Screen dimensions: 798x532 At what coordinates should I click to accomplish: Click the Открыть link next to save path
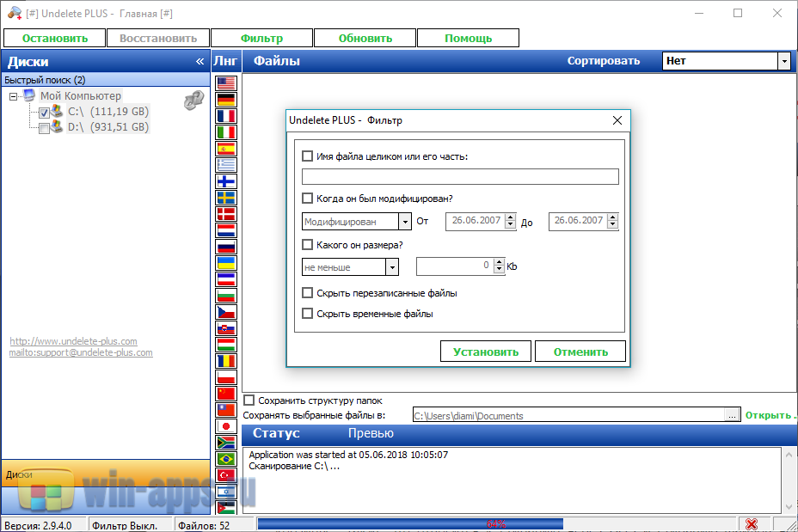[769, 415]
